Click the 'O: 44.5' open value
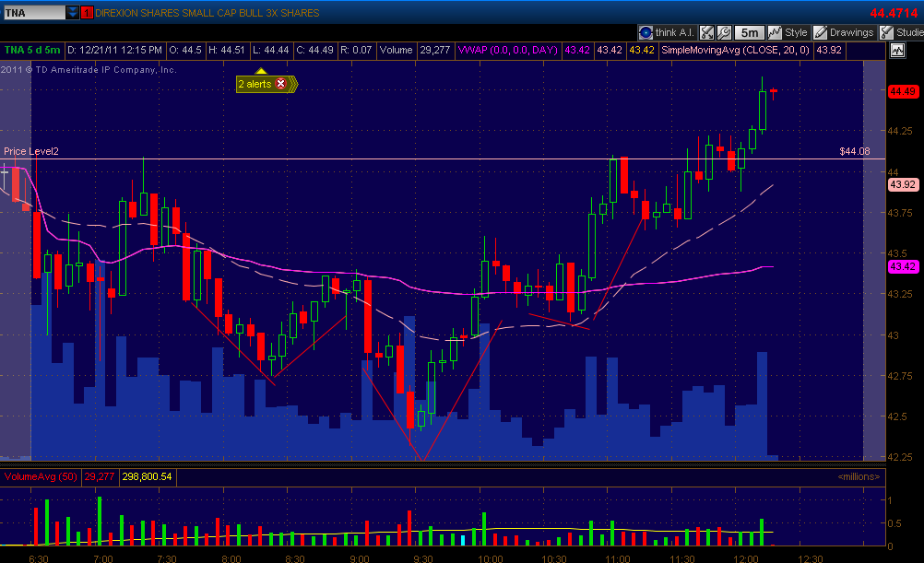 (x=185, y=50)
